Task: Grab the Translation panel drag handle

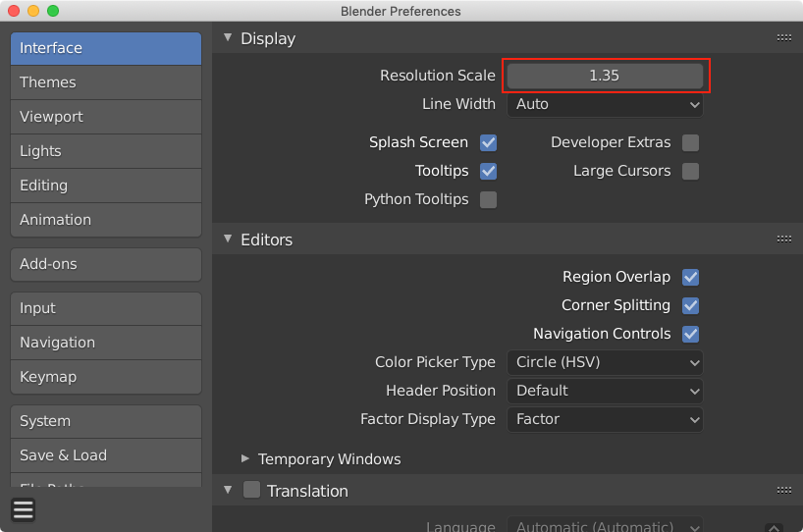Action: click(x=784, y=491)
